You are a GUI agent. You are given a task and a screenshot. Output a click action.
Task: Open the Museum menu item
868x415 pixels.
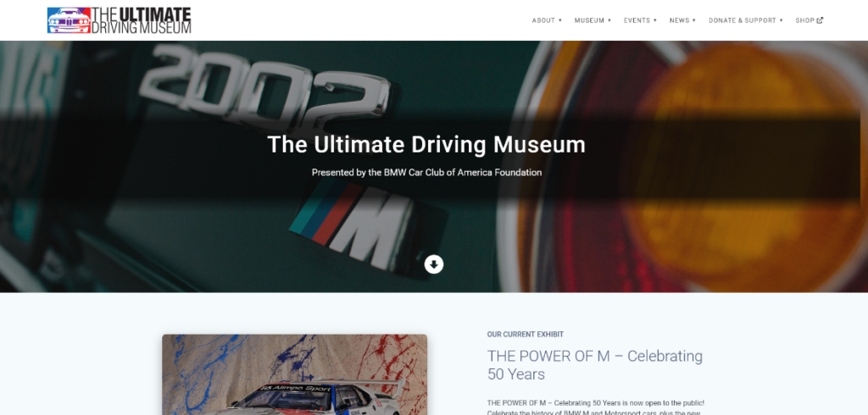tap(590, 20)
